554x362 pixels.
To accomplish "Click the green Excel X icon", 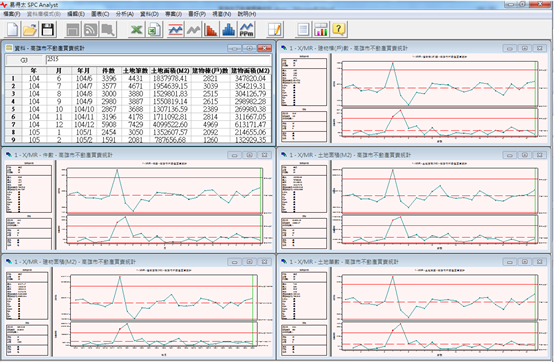I will [136, 29].
